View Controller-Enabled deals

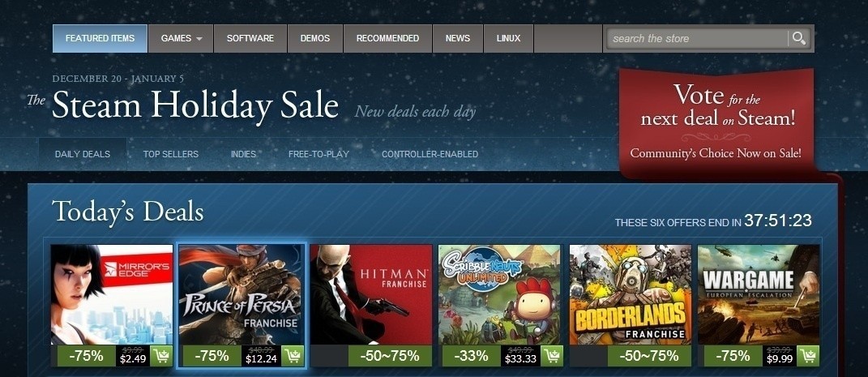click(430, 154)
